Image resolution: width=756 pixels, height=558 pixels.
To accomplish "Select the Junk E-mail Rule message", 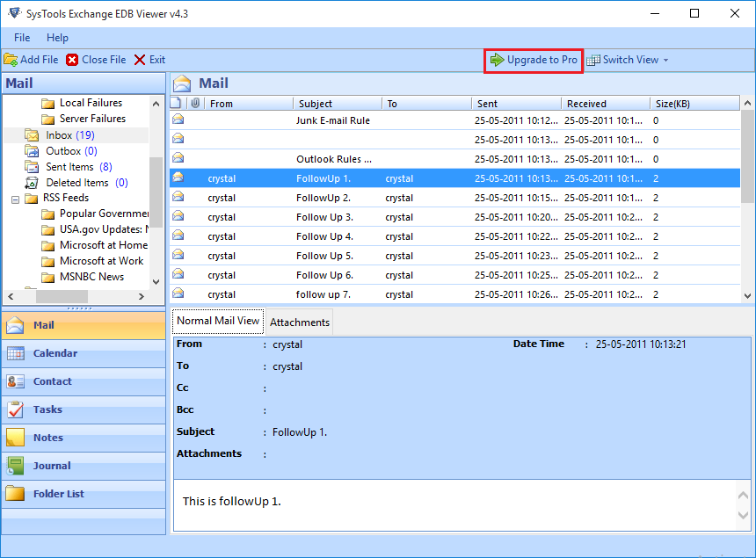I will (455, 120).
